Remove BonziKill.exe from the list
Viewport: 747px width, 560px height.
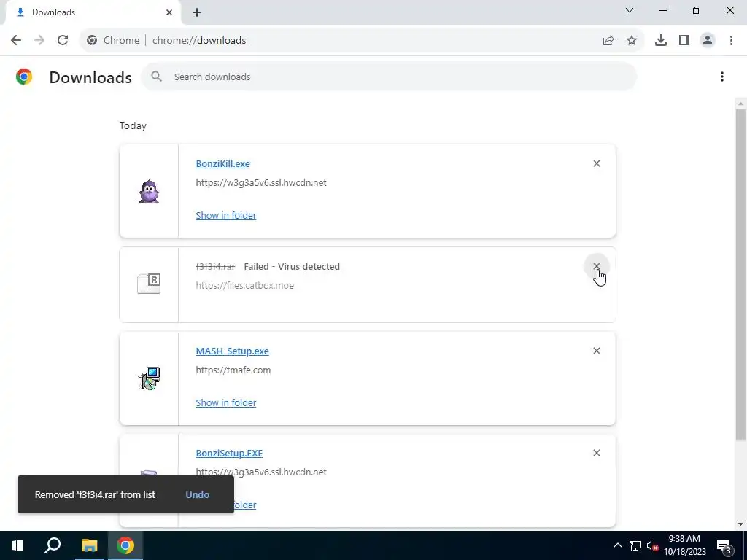click(x=597, y=163)
